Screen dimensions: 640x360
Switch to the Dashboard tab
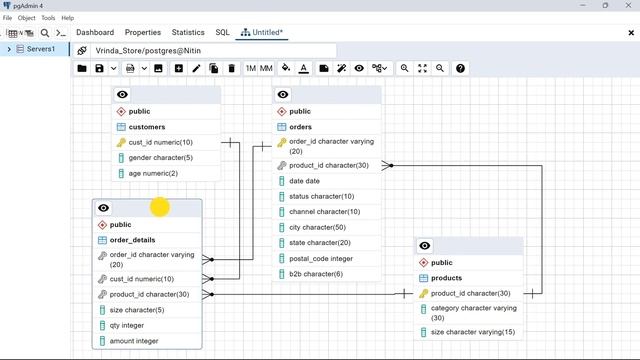(95, 32)
